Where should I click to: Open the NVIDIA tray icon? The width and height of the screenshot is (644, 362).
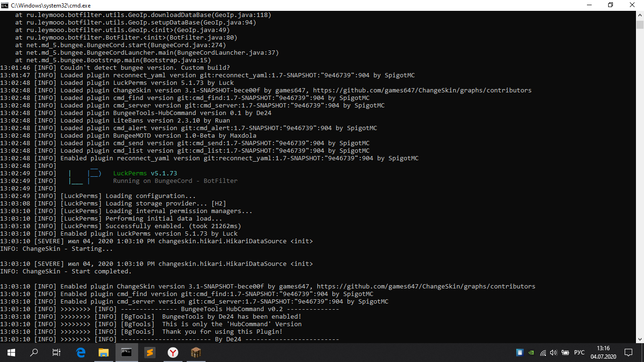click(532, 352)
